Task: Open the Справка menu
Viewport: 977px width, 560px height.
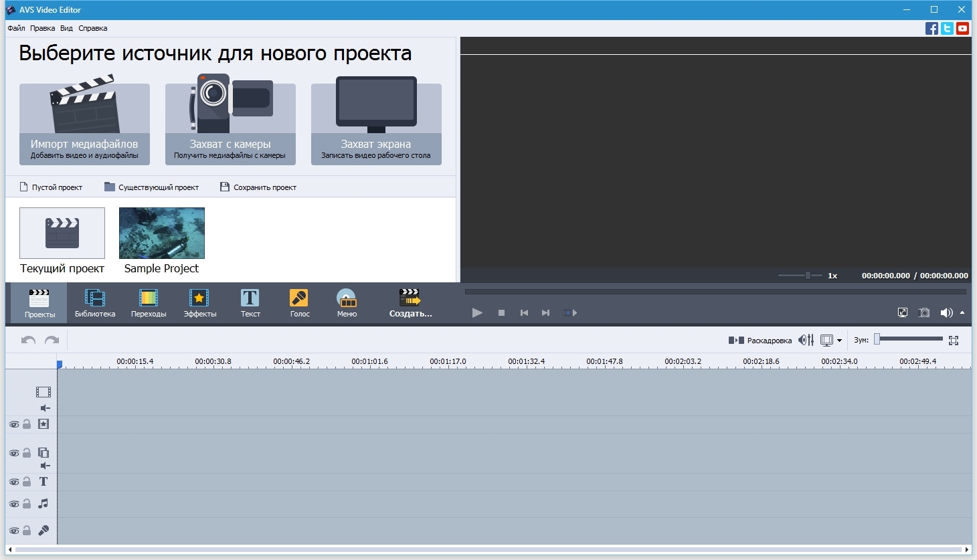Action: click(x=92, y=28)
